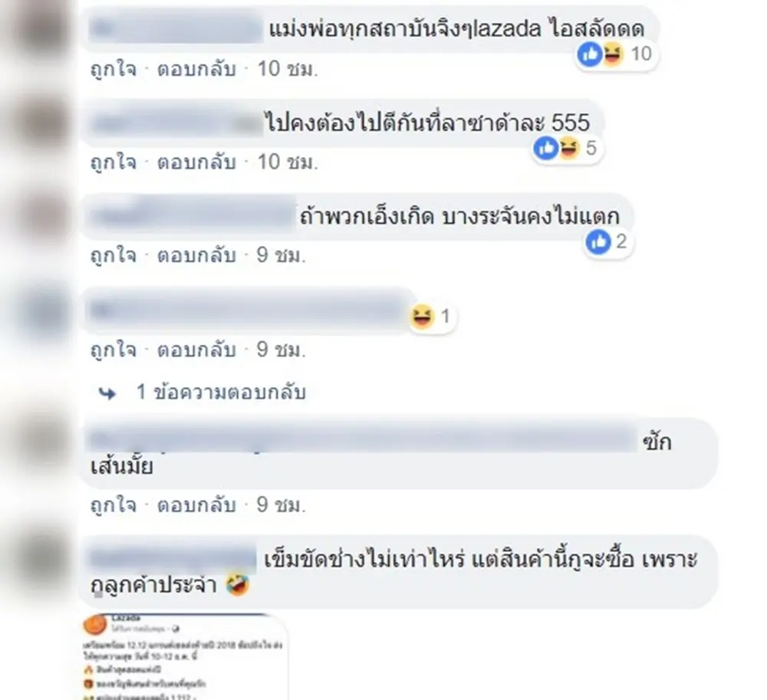Image resolution: width=767 pixels, height=700 pixels.
Task: Click the like thumb icon on the 555 comment
Action: (x=546, y=148)
